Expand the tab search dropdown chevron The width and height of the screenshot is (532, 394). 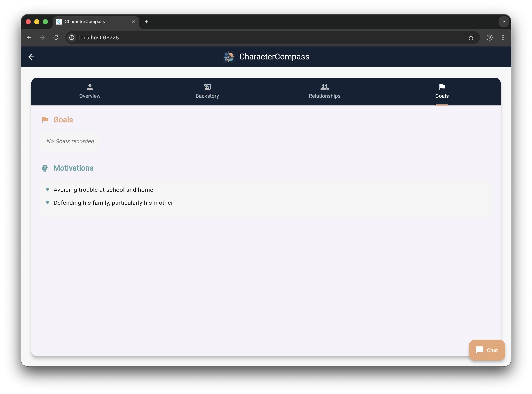[503, 21]
